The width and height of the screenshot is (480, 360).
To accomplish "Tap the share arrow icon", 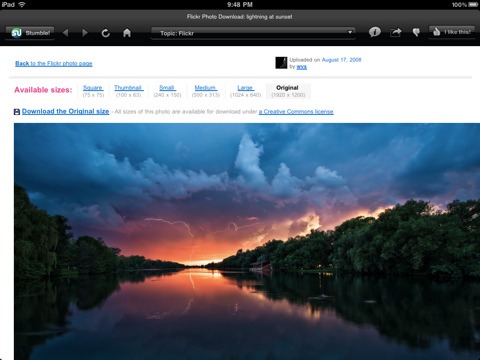I will 396,32.
